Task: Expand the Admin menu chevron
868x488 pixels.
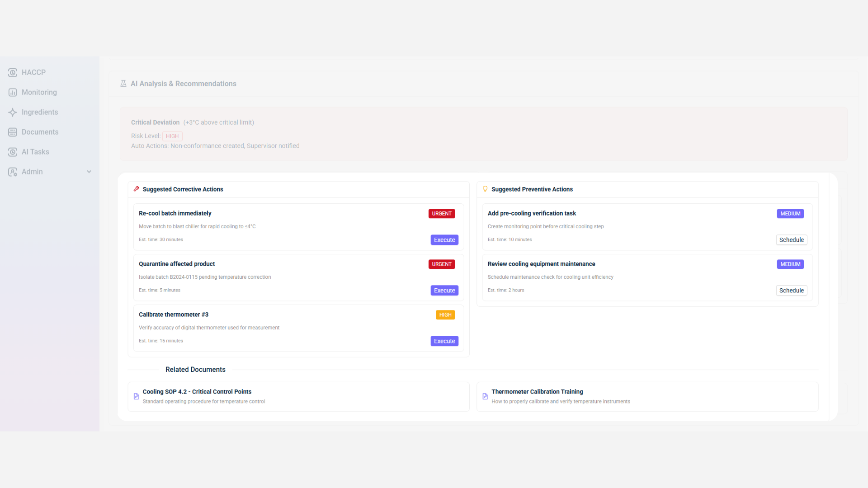Action: (89, 172)
